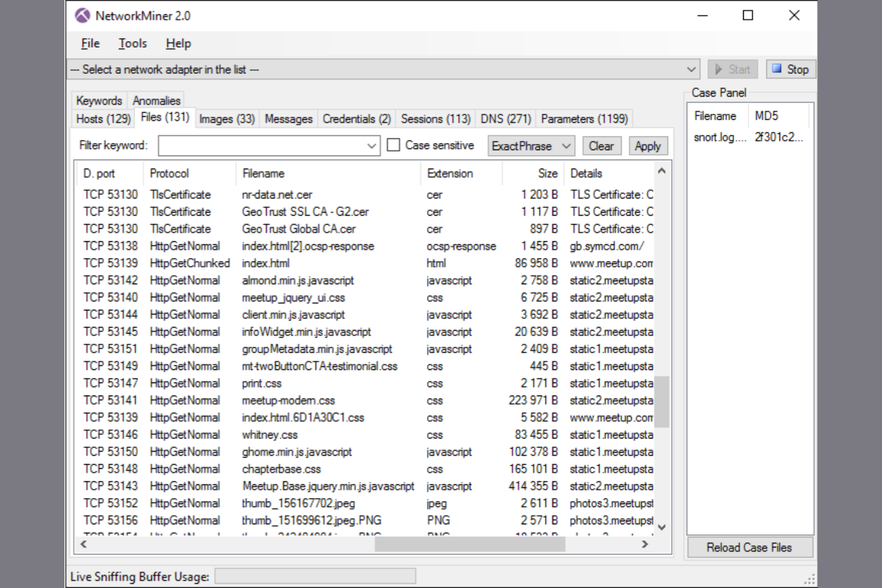Image resolution: width=882 pixels, height=588 pixels.
Task: Open the Messages tab
Action: (x=288, y=119)
